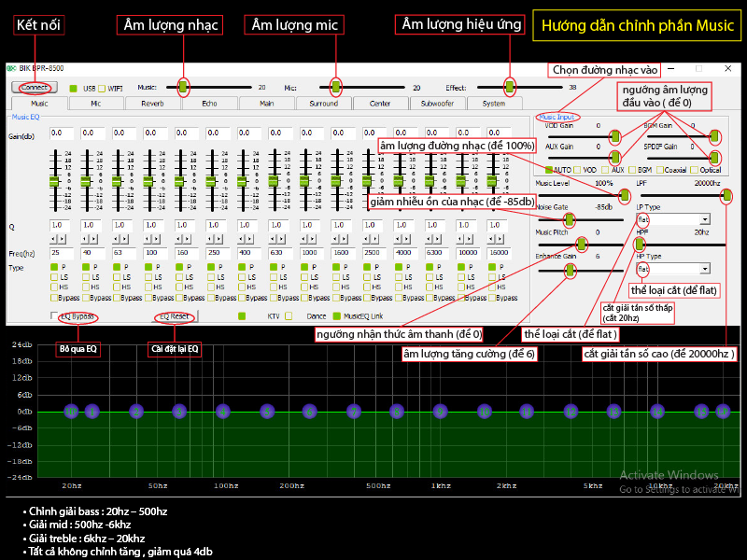Select Optical music input source
The height and width of the screenshot is (560, 747).
coord(694,170)
